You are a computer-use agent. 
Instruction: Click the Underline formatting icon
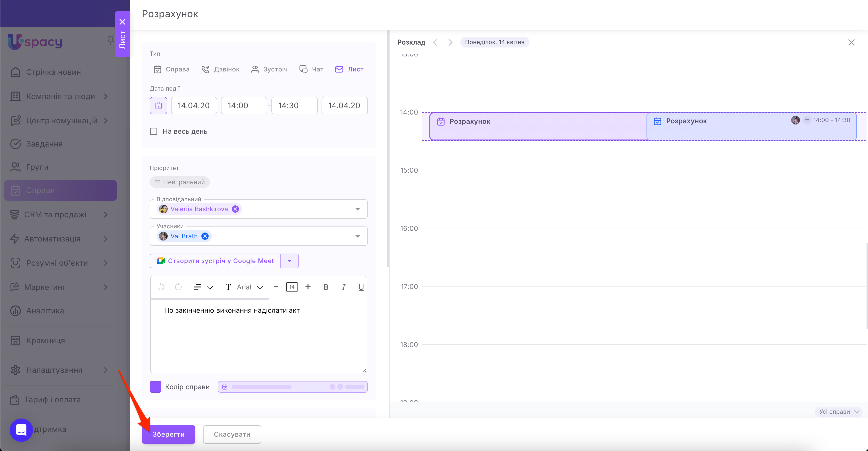click(361, 287)
